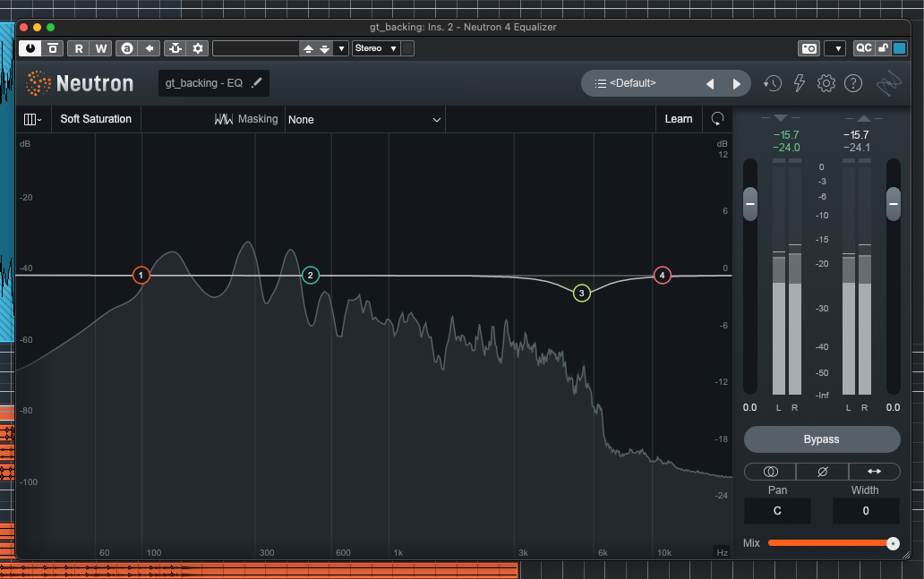
Task: Click the Learn button
Action: pyautogui.click(x=679, y=119)
